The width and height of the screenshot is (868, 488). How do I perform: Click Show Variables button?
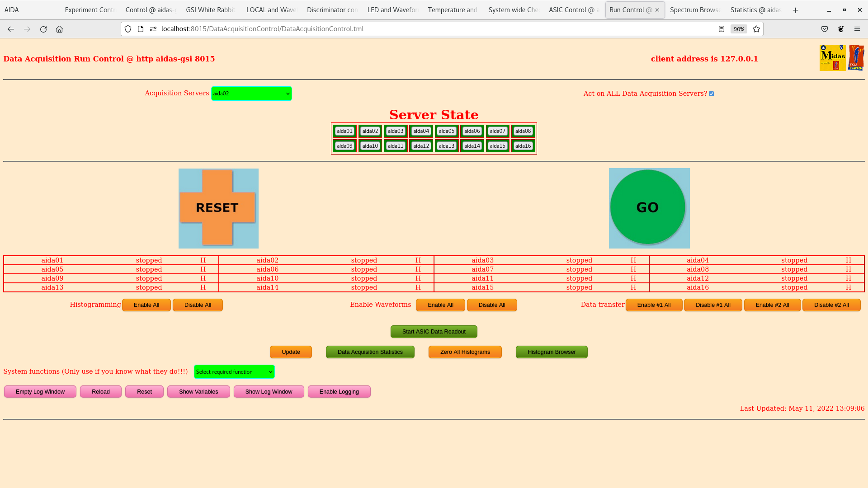(x=198, y=392)
